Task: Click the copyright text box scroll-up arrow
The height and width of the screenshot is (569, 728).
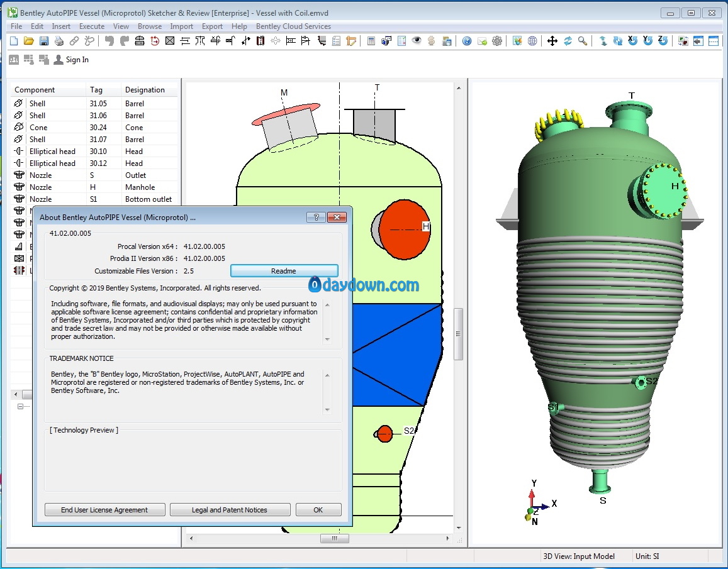Action: 327,304
